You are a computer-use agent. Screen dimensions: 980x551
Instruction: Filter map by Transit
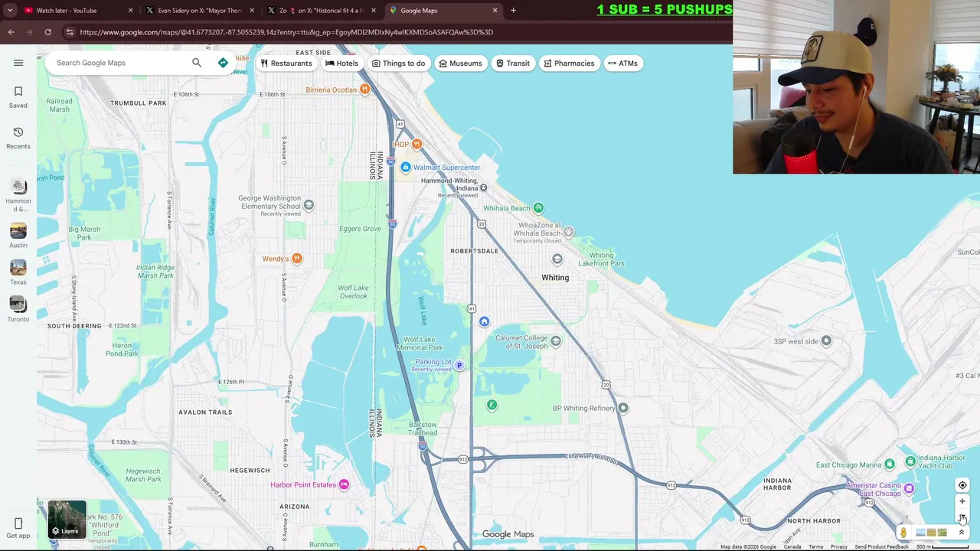pyautogui.click(x=513, y=64)
